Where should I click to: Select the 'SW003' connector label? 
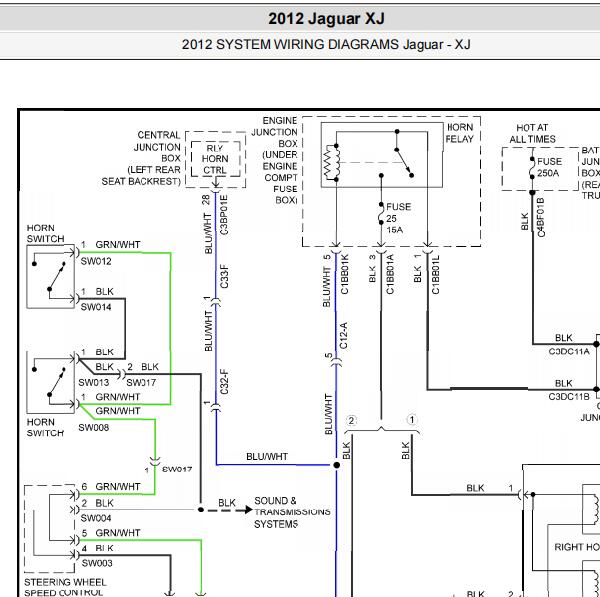tap(97, 563)
